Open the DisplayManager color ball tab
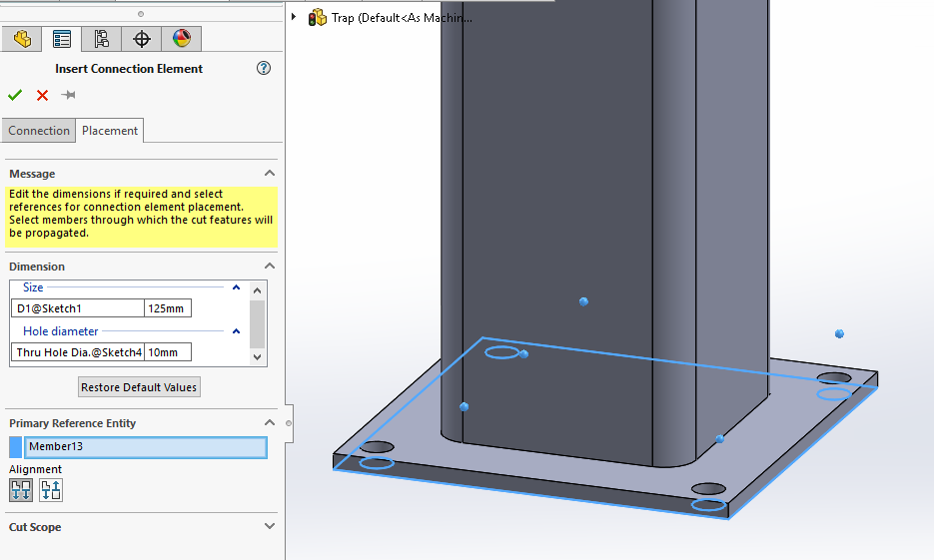The image size is (934, 560). point(181,39)
